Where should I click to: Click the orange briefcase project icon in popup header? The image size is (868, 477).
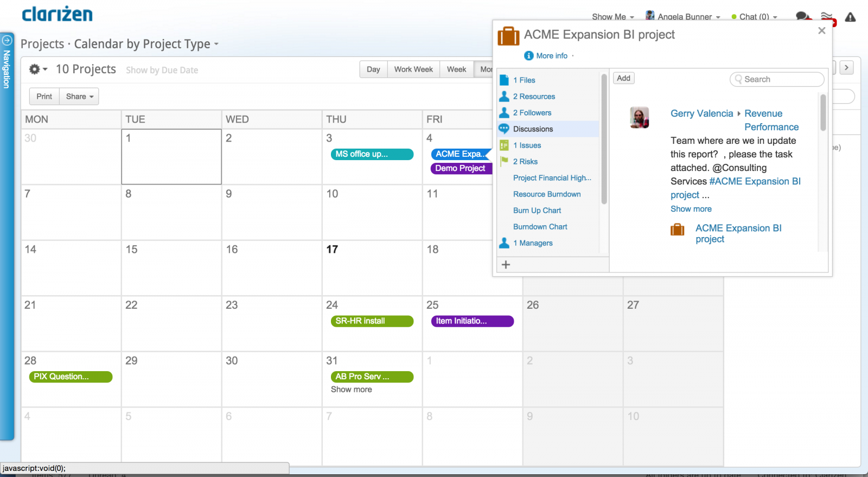point(508,36)
